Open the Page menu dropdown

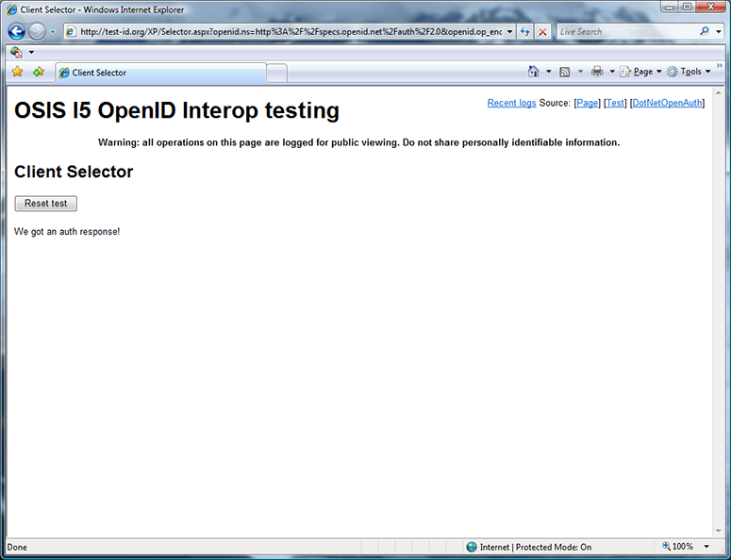coord(640,72)
